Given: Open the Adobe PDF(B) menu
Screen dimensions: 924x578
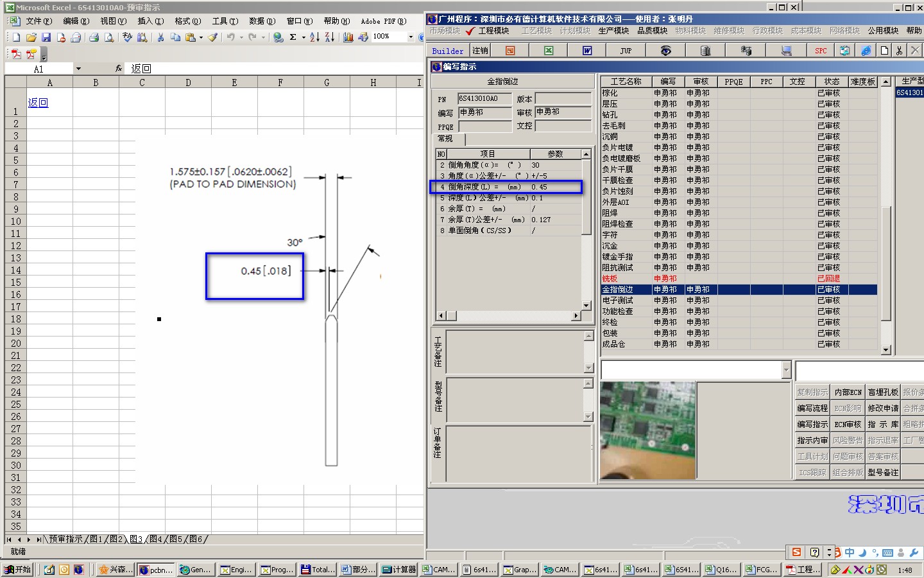Looking at the screenshot, I should pos(383,21).
